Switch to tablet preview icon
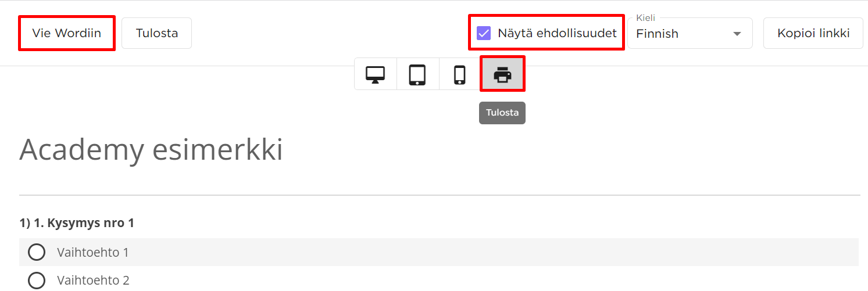The image size is (868, 291). (x=417, y=75)
